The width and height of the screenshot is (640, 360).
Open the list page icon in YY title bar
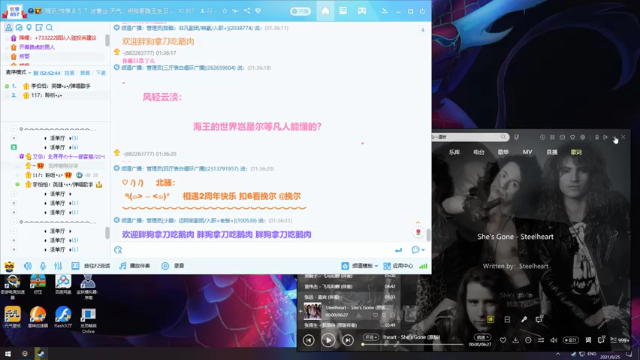tap(343, 11)
